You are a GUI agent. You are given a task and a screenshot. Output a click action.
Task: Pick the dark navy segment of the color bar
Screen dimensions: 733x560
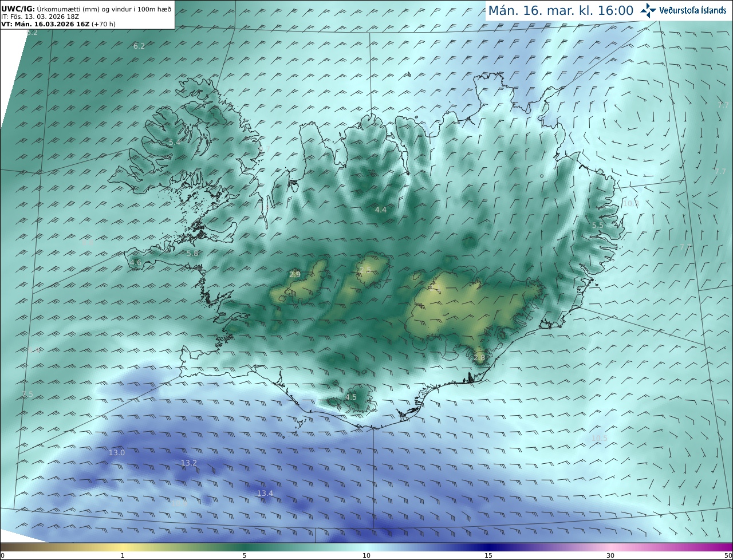(488, 547)
